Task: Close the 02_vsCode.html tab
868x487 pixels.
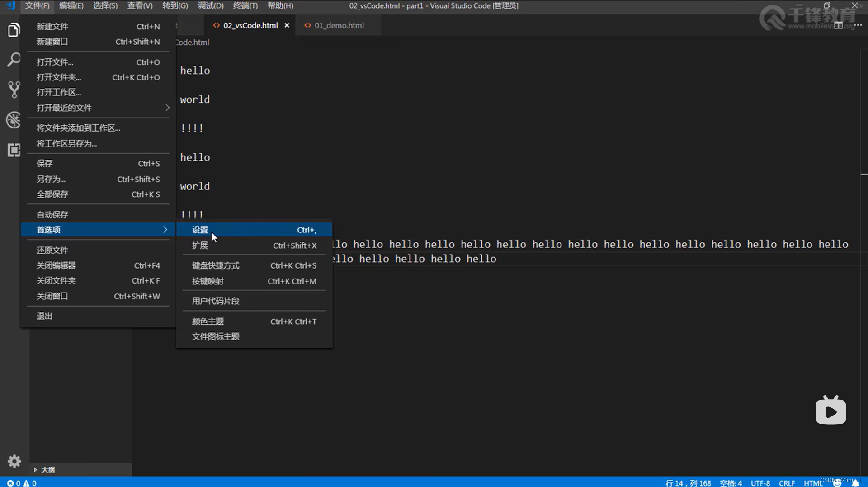Action: [x=287, y=25]
